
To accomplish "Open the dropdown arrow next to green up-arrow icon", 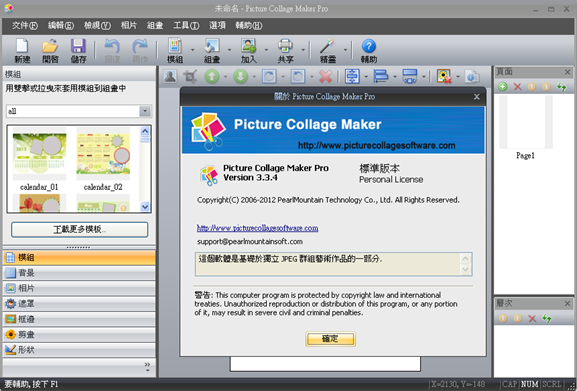I will [x=226, y=77].
